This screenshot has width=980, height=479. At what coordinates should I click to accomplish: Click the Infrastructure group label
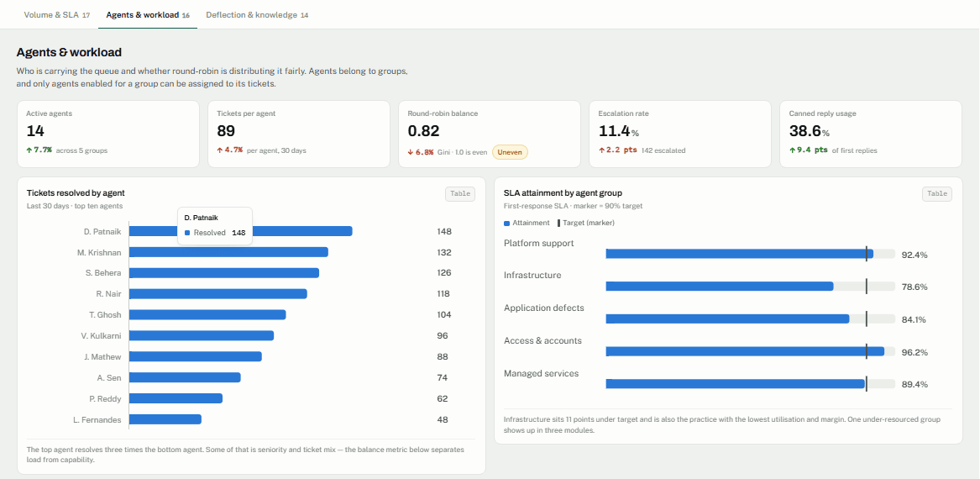pos(532,276)
